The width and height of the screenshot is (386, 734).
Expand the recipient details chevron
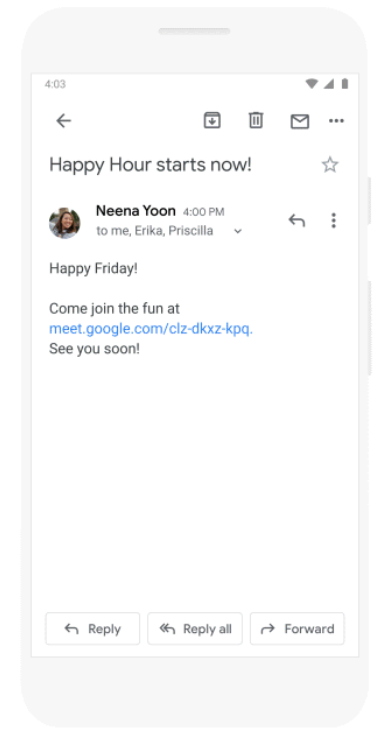(x=238, y=231)
